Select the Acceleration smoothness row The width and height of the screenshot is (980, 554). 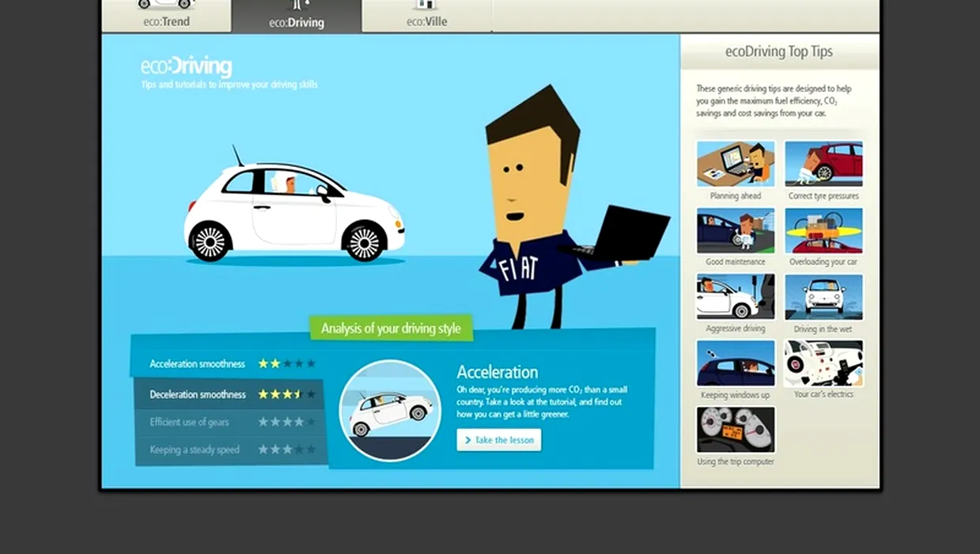230,364
